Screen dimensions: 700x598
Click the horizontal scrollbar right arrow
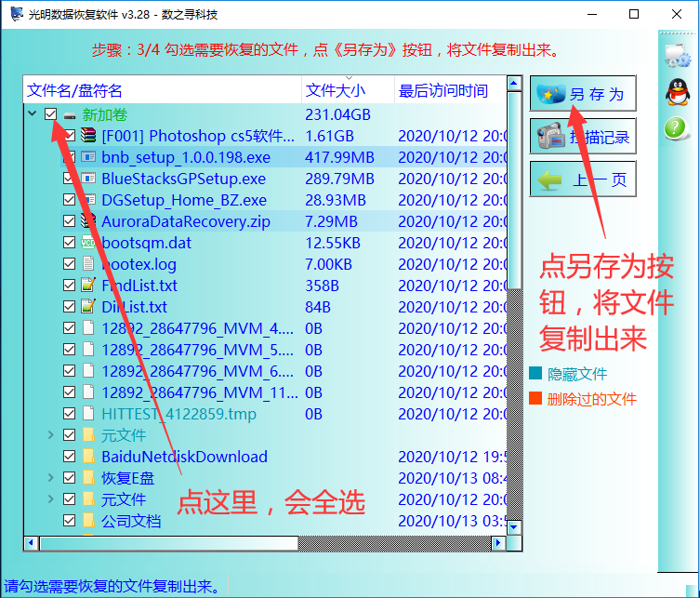pos(497,543)
